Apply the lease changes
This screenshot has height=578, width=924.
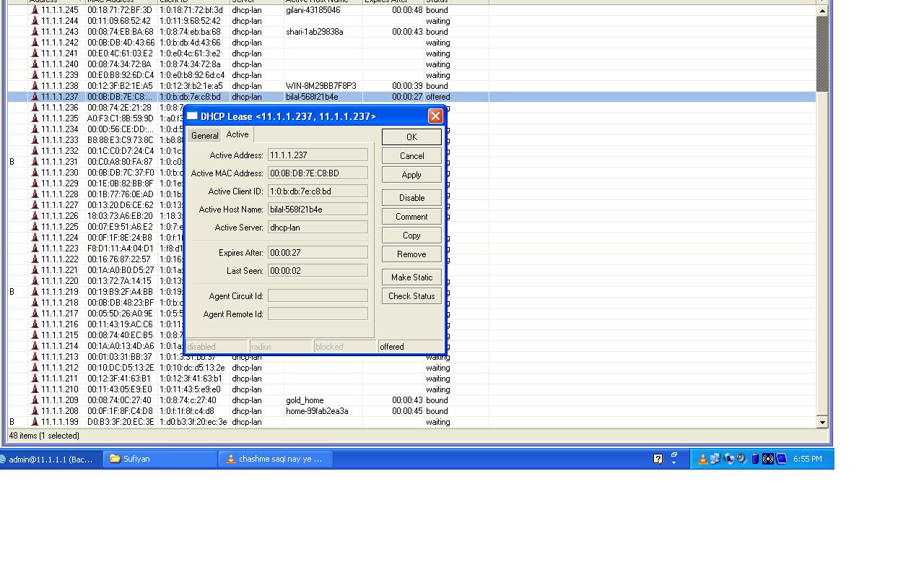(411, 174)
